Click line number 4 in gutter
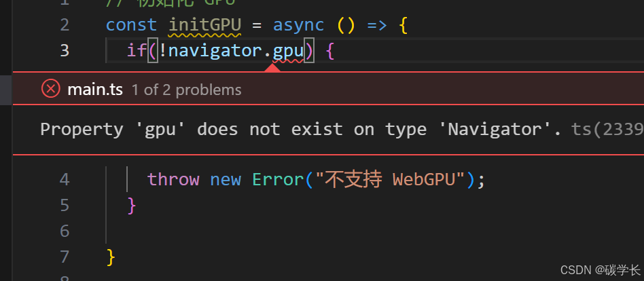 (65, 180)
